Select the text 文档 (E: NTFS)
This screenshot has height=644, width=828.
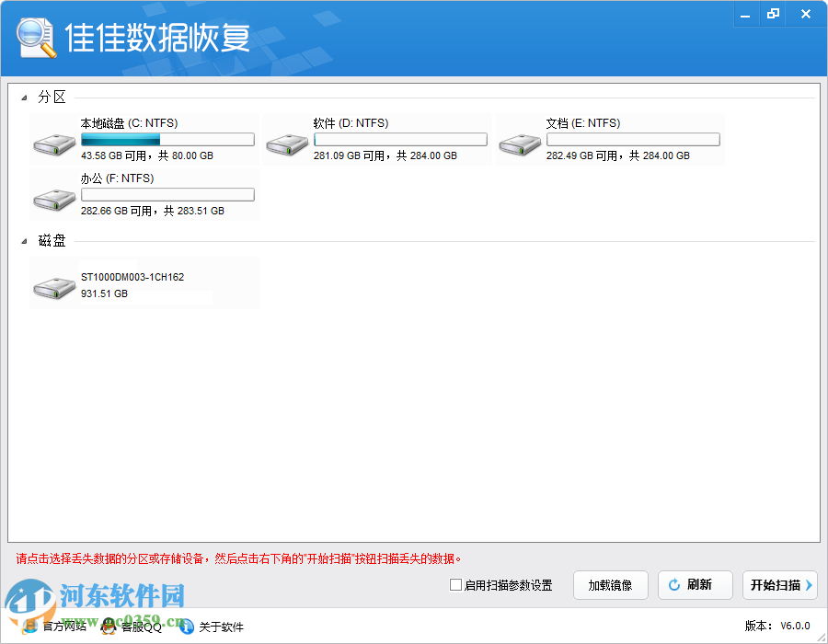(x=583, y=123)
